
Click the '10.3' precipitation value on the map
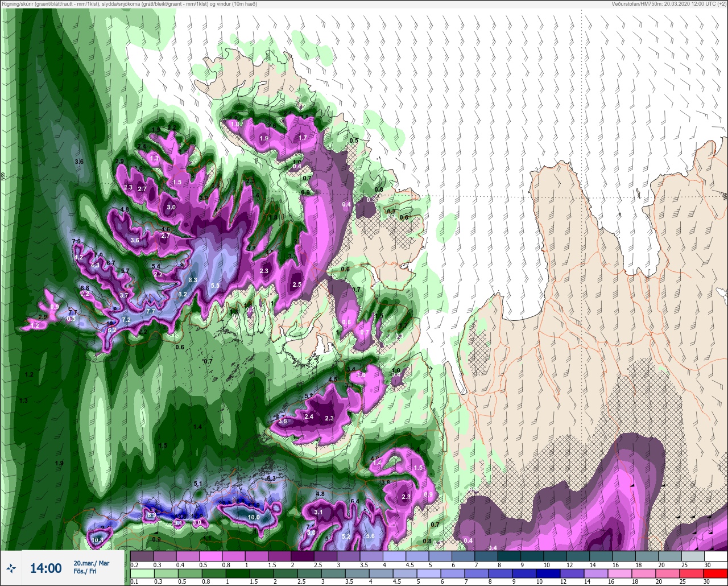(x=97, y=539)
